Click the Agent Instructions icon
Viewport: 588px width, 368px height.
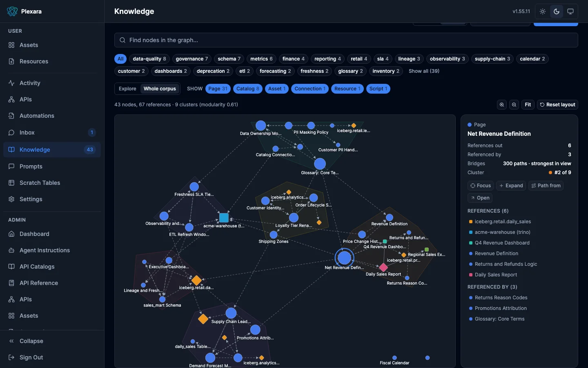(11, 250)
